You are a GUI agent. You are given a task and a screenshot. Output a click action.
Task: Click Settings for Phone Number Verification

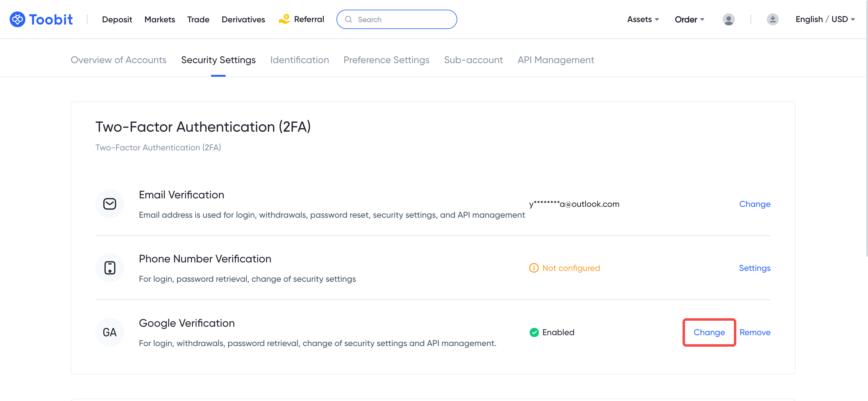(754, 268)
